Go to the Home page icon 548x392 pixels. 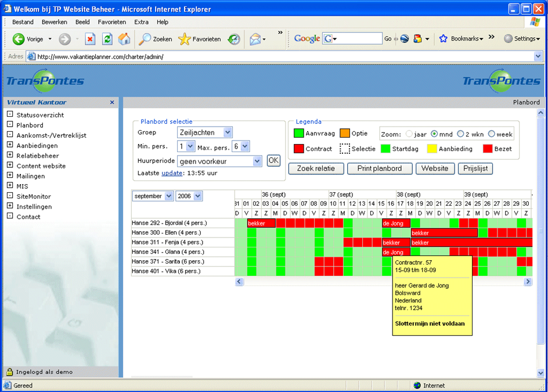[124, 39]
